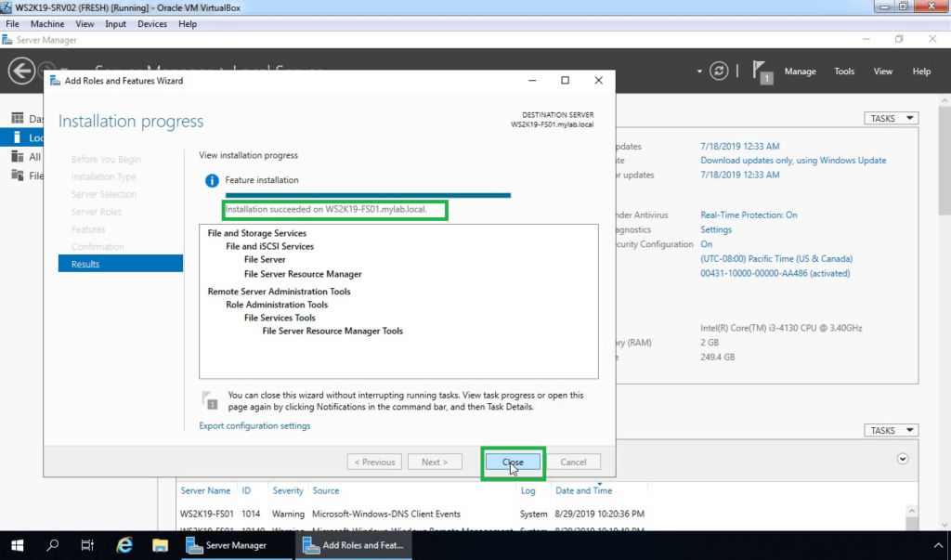Switch to Add Roles and Features taskbar button
Image resolution: width=951 pixels, height=560 pixels.
pos(354,545)
